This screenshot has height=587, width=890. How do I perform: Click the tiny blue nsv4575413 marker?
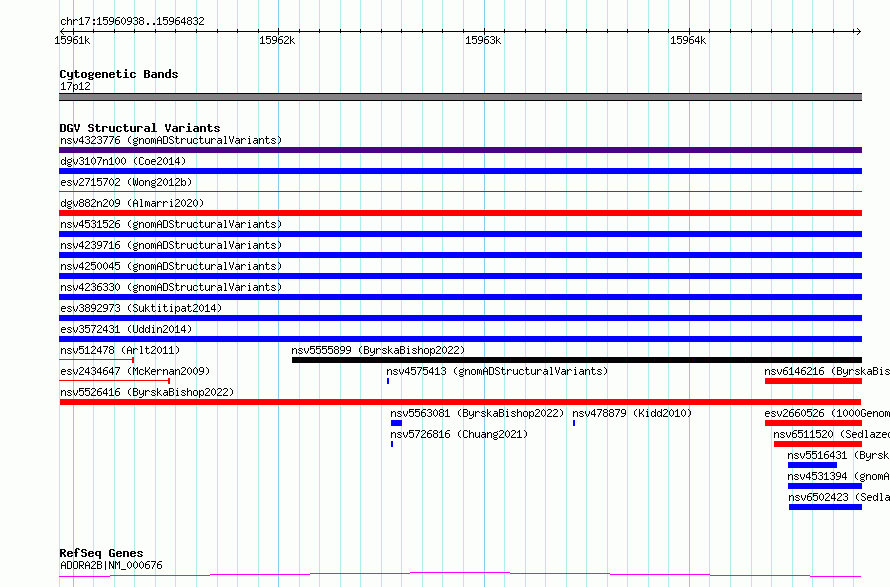pyautogui.click(x=388, y=381)
